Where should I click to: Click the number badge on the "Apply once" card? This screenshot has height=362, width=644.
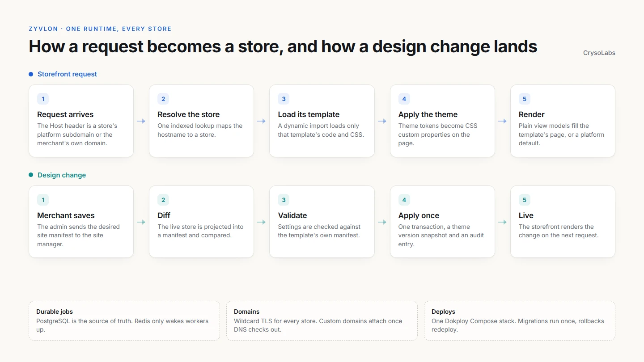pyautogui.click(x=404, y=200)
